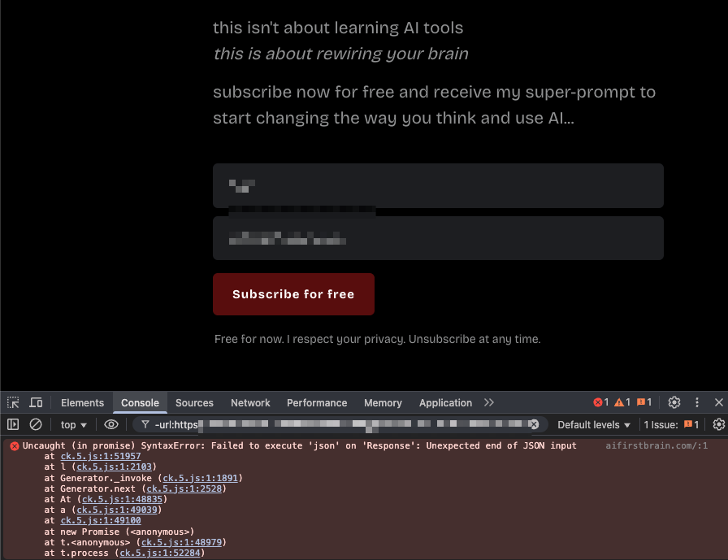The image size is (728, 560).
Task: Open link ck.5.js:1:49100
Action: coord(100,520)
